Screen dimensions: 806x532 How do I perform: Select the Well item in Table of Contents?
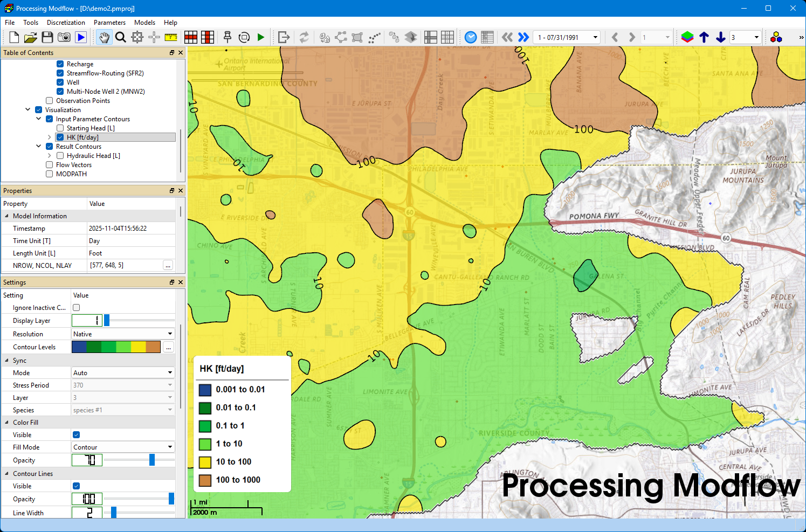click(73, 82)
